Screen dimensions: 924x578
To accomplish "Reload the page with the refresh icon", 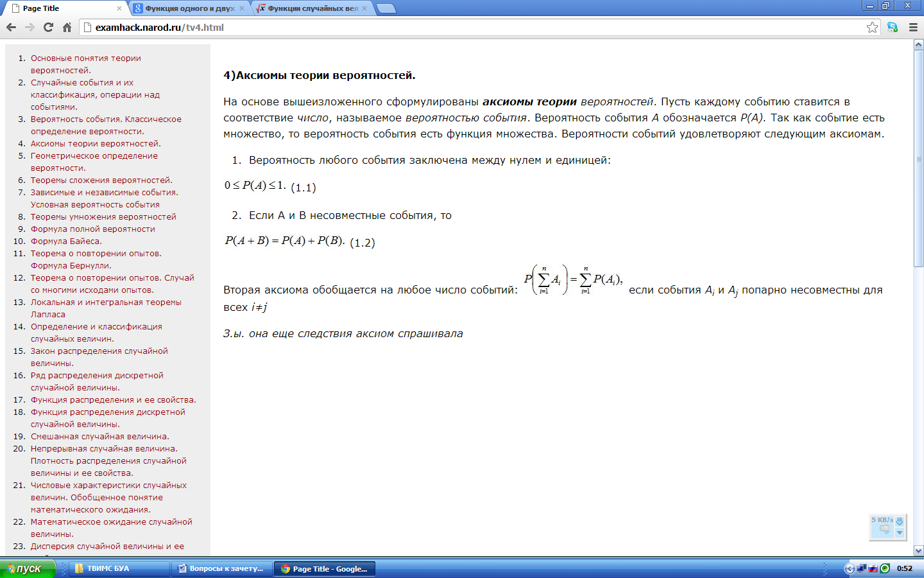I will pos(48,27).
